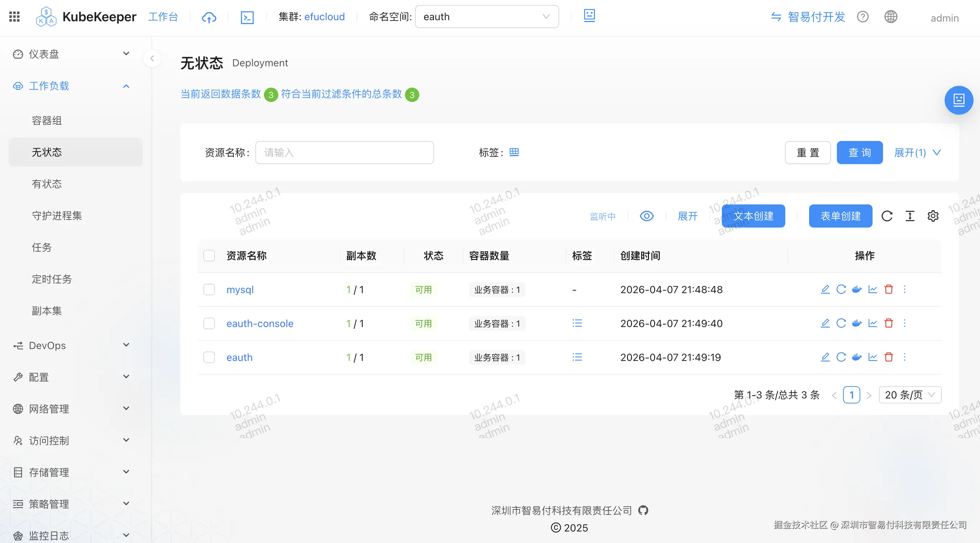Toggle the watch eye icon above the table
980x543 pixels.
(x=646, y=216)
